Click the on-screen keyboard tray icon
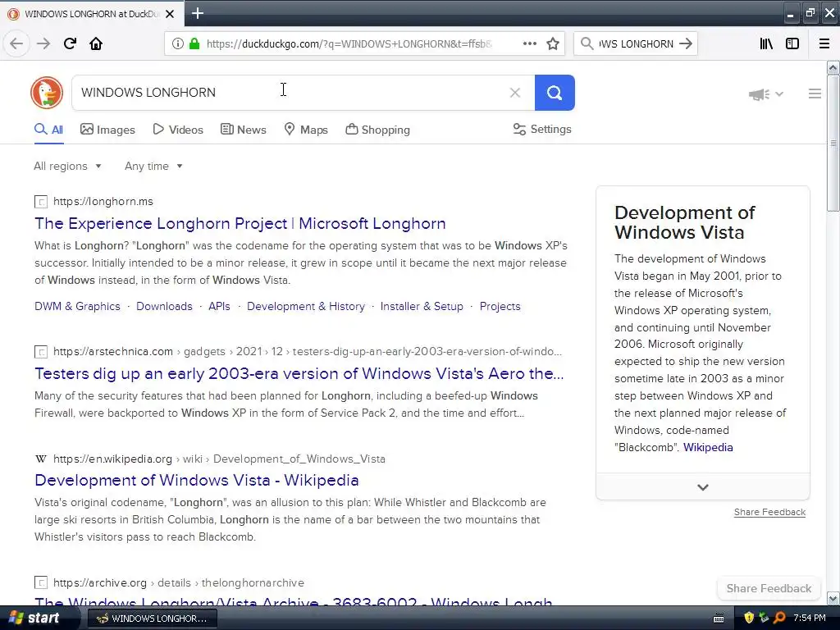 pos(719,619)
